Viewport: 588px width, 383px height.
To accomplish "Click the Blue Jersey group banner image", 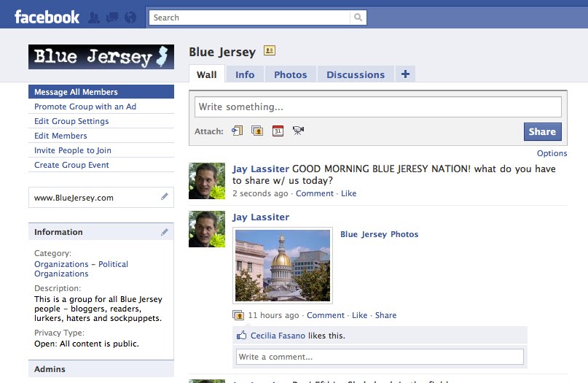I will (x=101, y=57).
